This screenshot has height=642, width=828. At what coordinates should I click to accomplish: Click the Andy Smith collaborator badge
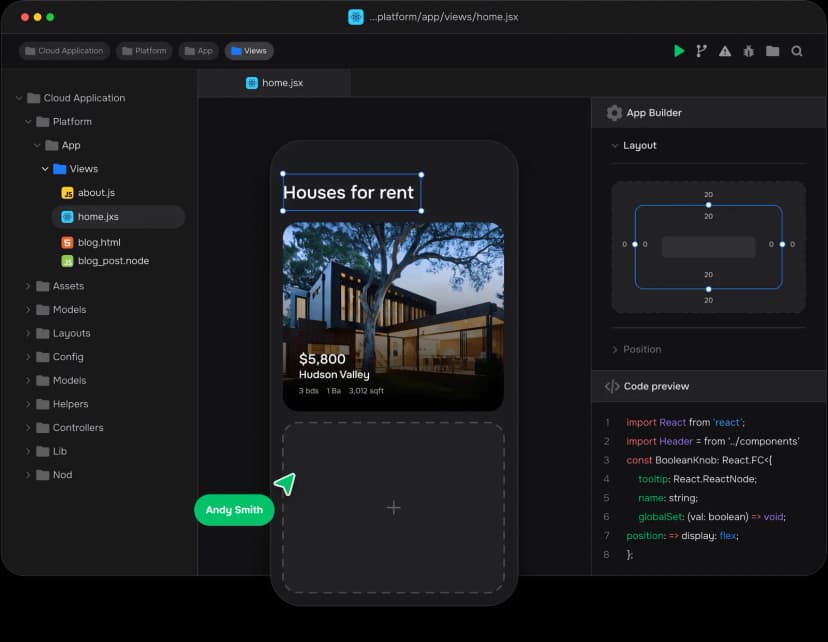(x=233, y=510)
